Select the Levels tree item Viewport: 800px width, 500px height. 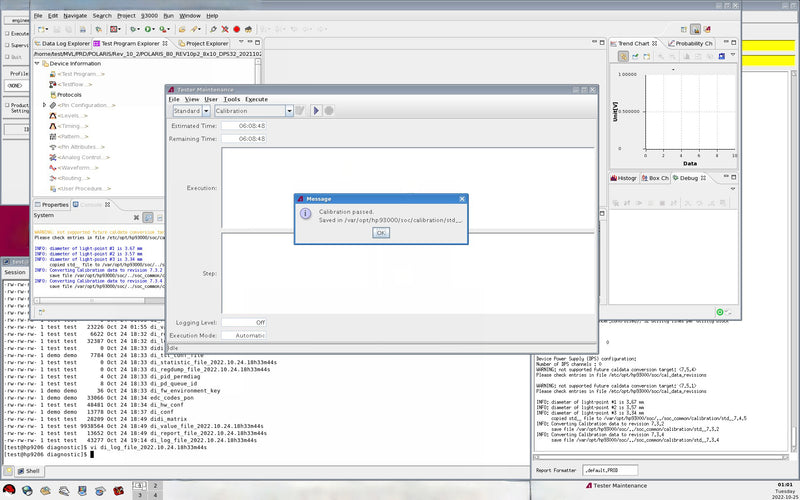[68, 116]
